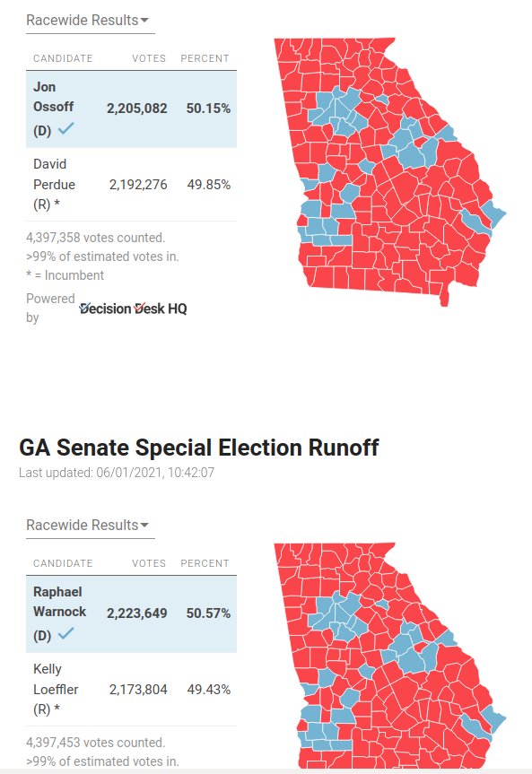The image size is (532, 774).
Task: Click the blue checkmark beside Jon Ossoff
Action: (65, 129)
